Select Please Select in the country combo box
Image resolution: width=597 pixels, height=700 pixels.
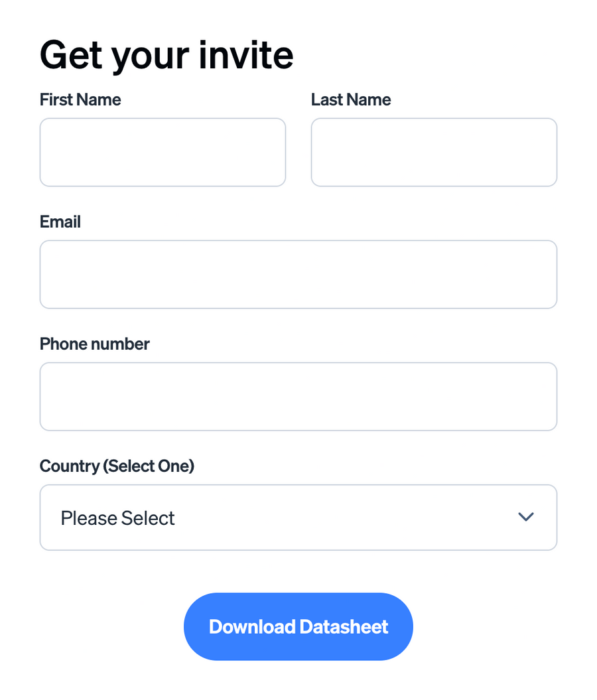pyautogui.click(x=298, y=518)
